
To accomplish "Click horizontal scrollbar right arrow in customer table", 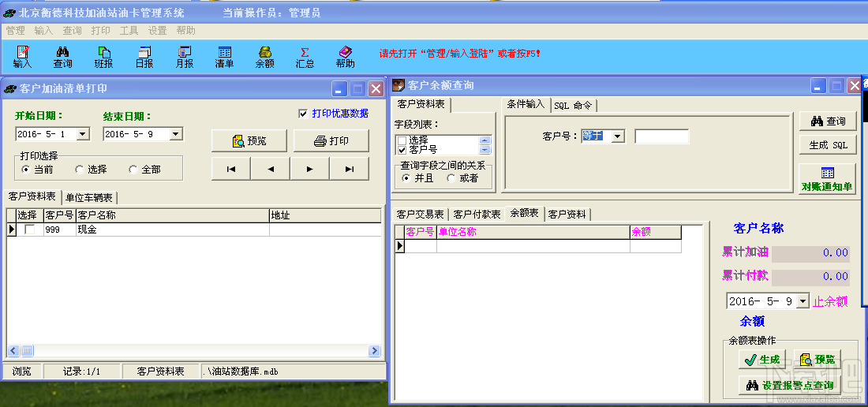I will click(x=374, y=350).
